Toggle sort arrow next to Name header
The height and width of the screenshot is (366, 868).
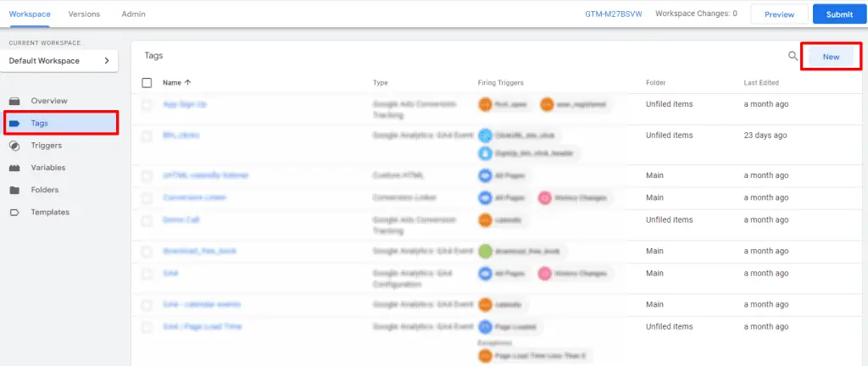(x=187, y=82)
